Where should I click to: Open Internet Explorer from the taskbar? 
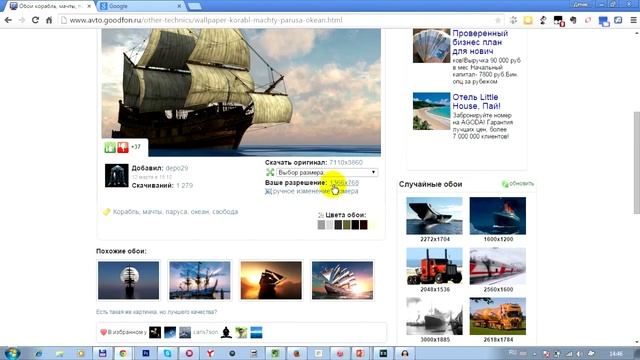coord(38,353)
